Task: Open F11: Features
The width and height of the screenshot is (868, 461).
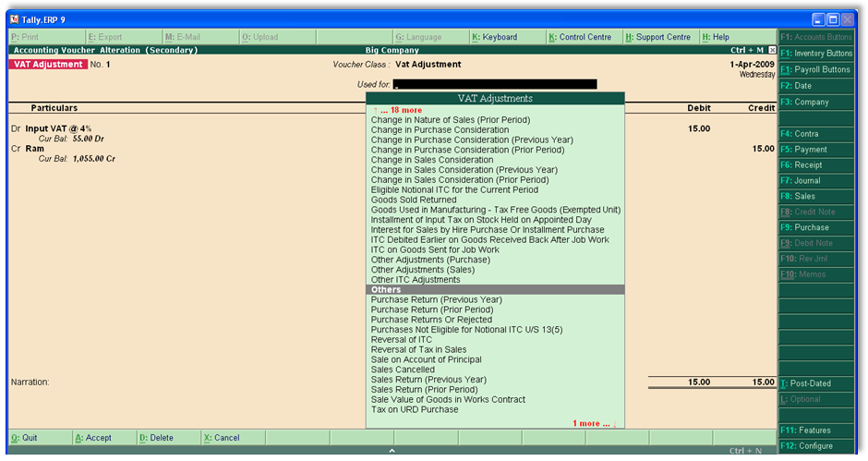Action: pos(816,430)
